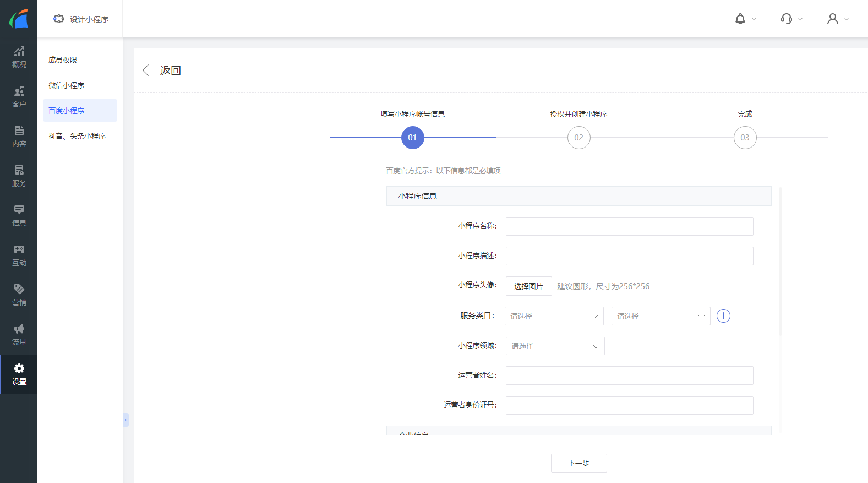This screenshot has height=483, width=868.
Task: Open the 小程序领域 dropdown
Action: click(x=555, y=346)
